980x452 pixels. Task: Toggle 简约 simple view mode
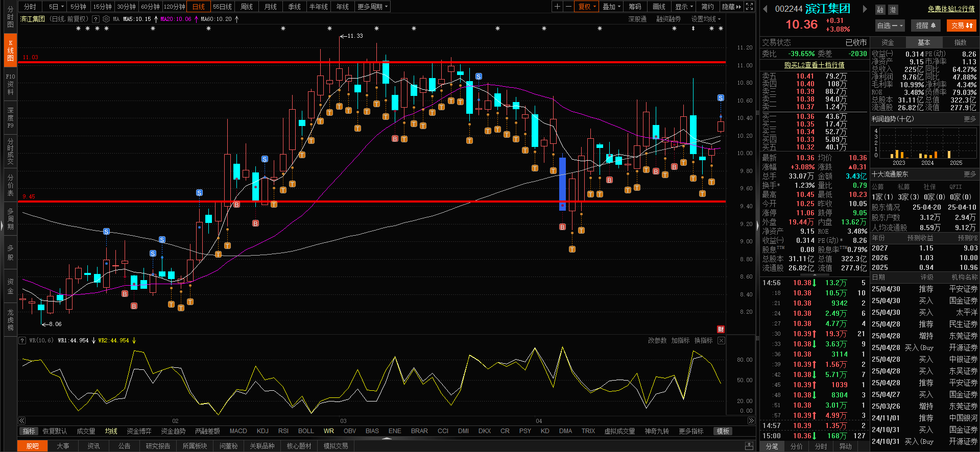click(707, 7)
